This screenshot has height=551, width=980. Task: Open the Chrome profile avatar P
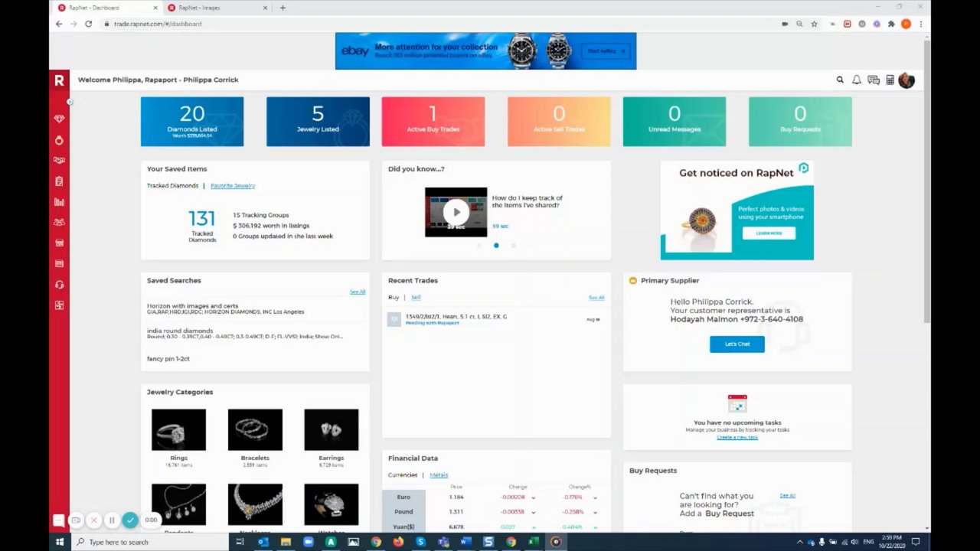tap(906, 24)
